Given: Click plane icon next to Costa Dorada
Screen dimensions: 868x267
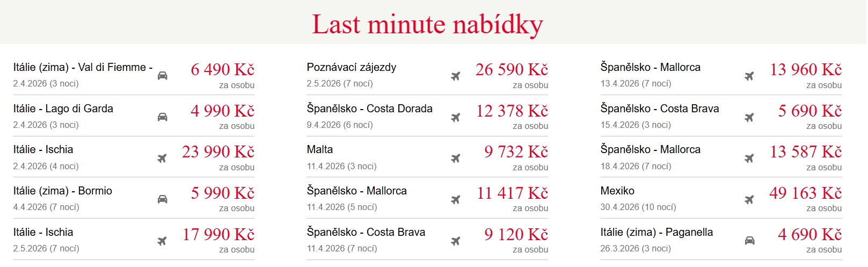Looking at the screenshot, I should pos(456,117).
